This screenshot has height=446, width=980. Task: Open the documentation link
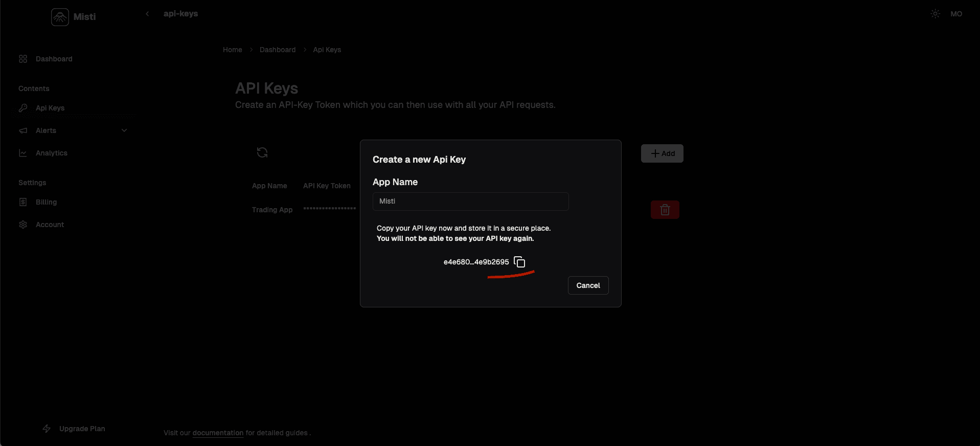point(218,433)
